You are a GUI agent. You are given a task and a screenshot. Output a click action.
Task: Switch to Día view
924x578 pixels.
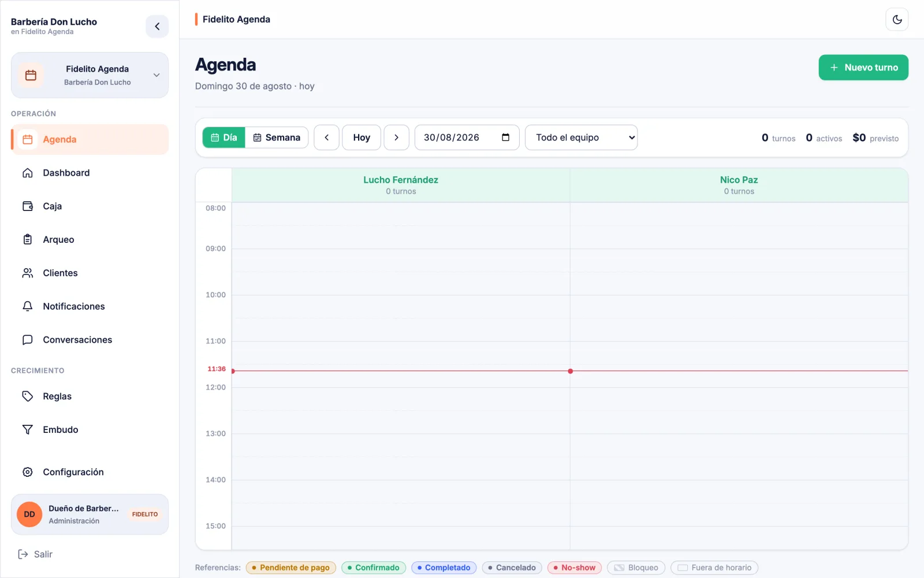point(224,138)
